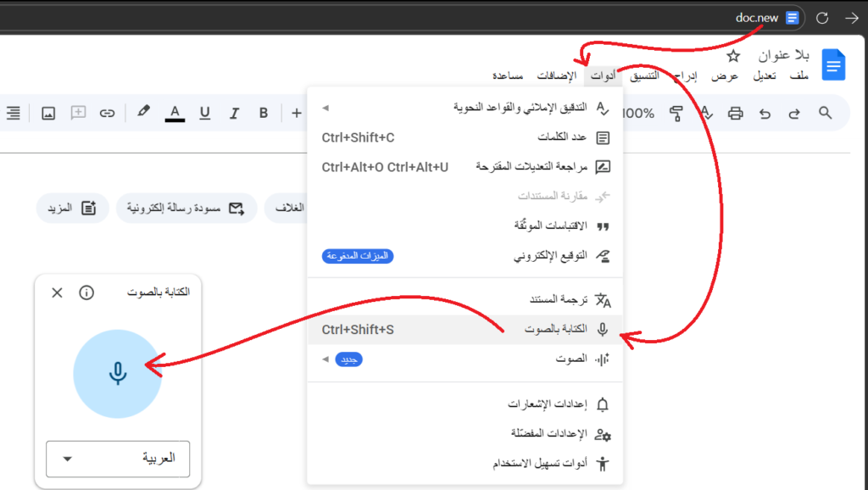The height and width of the screenshot is (490, 868).
Task: Click the search magnifier in the toolbar
Action: (825, 113)
